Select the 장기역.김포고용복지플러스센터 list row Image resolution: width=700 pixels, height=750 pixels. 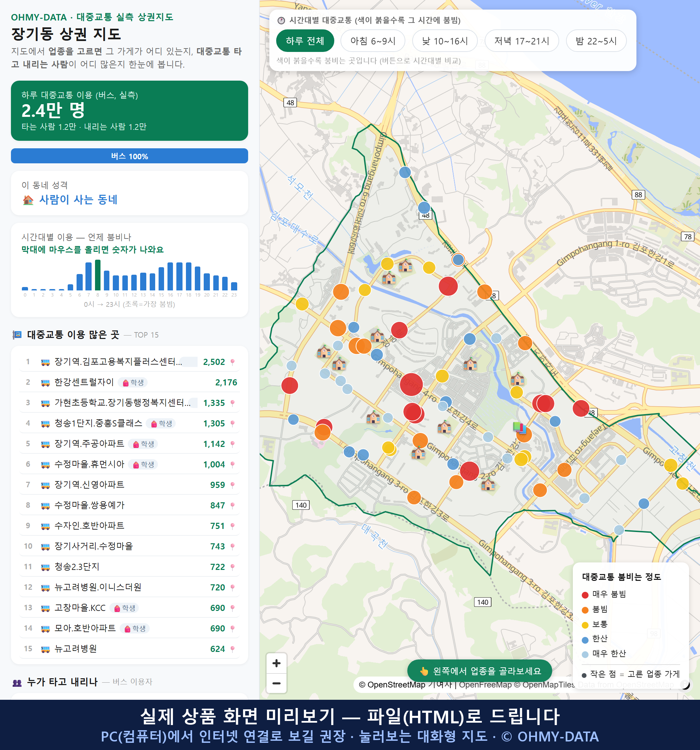[130, 362]
